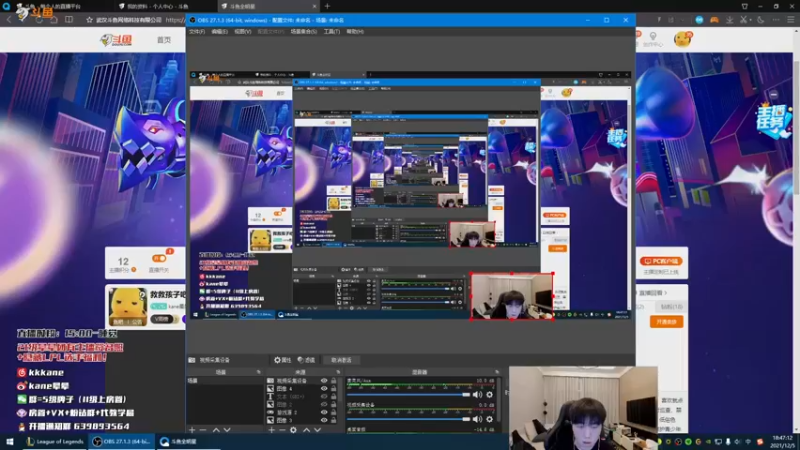Select the scene named 场景 in Scenes list

coord(224,381)
